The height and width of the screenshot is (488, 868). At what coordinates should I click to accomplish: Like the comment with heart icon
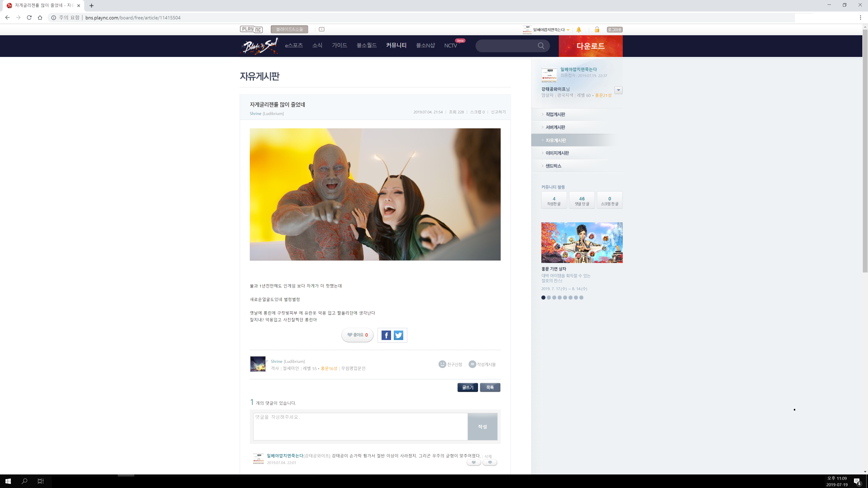click(x=473, y=462)
